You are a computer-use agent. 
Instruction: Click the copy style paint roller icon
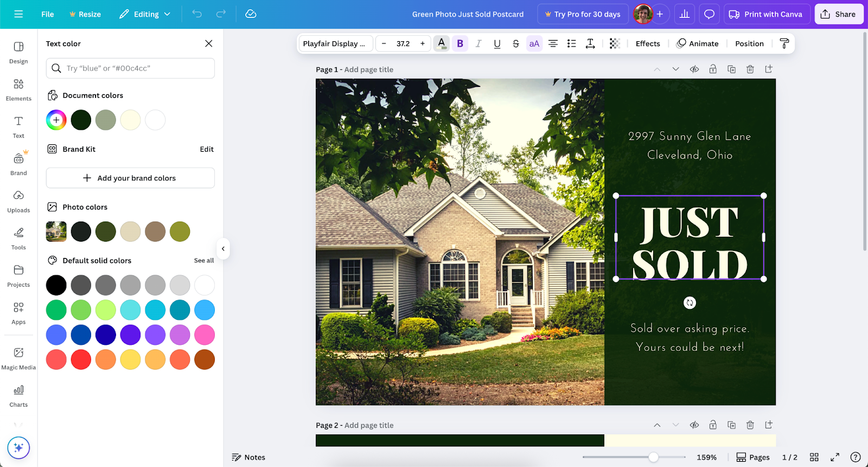point(784,43)
